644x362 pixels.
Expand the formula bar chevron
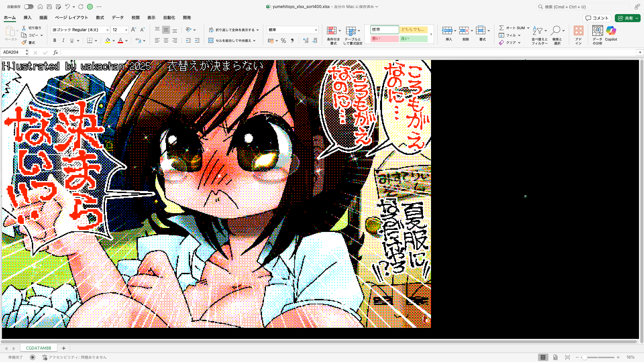click(640, 52)
